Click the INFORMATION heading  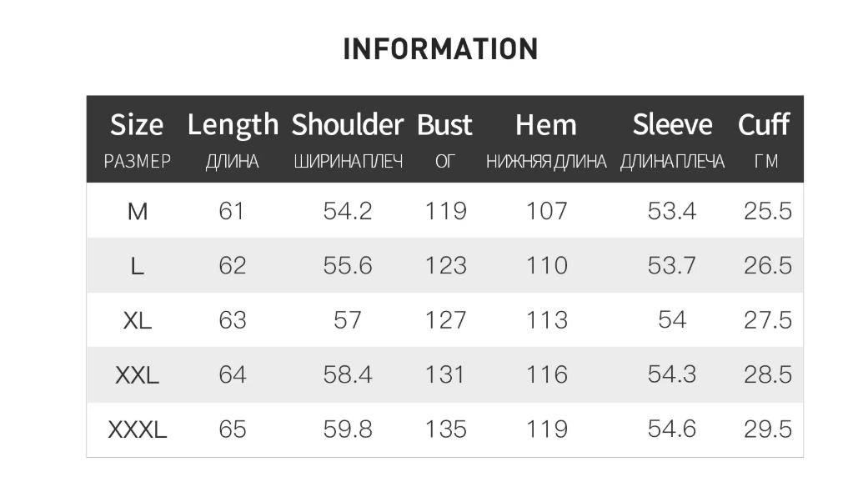coord(440,48)
